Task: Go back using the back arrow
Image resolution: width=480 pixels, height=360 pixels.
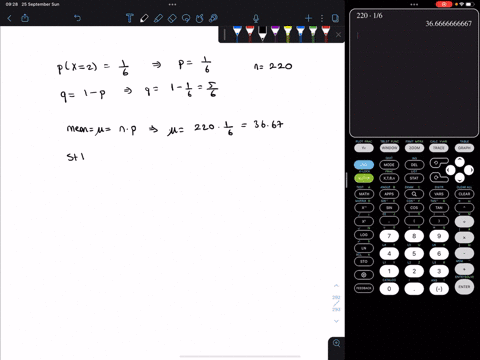Action: pos(9,18)
